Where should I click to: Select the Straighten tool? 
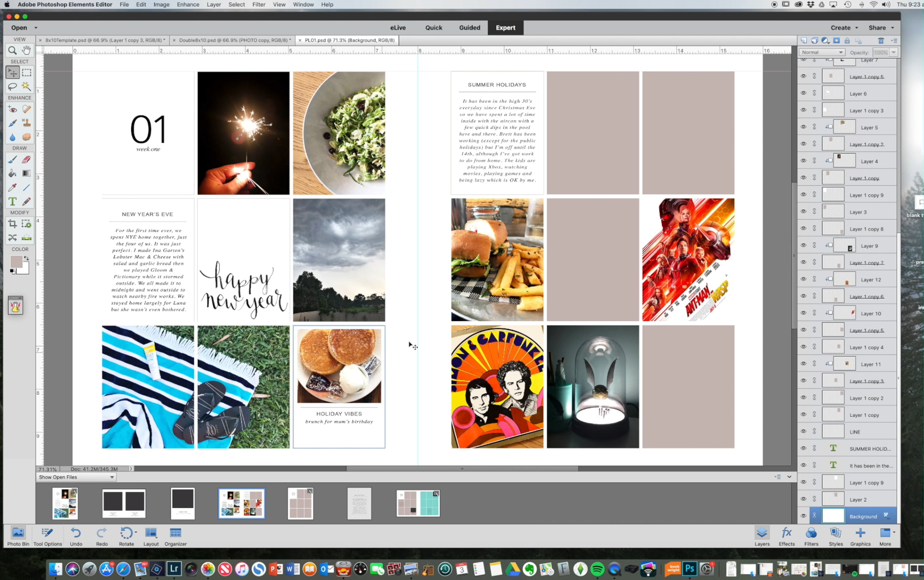click(x=26, y=237)
